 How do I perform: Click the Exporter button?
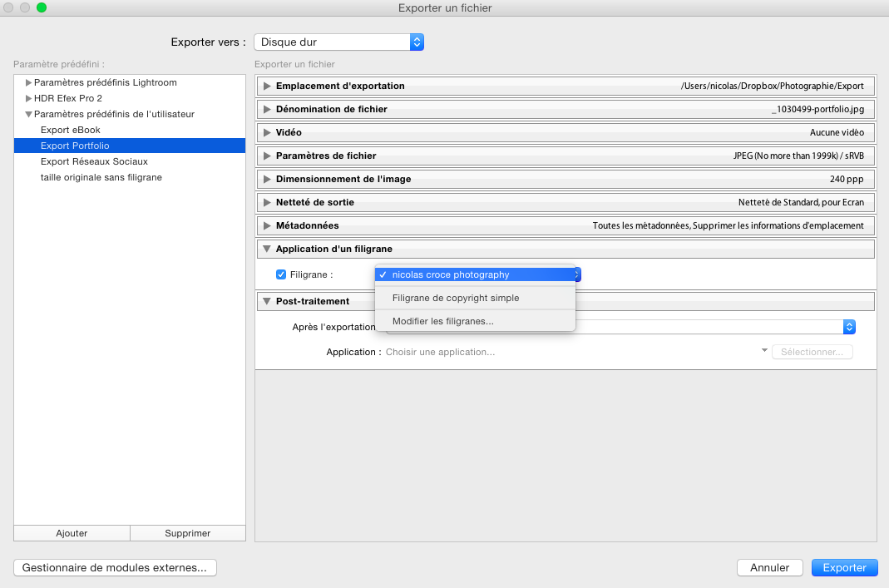(x=844, y=568)
